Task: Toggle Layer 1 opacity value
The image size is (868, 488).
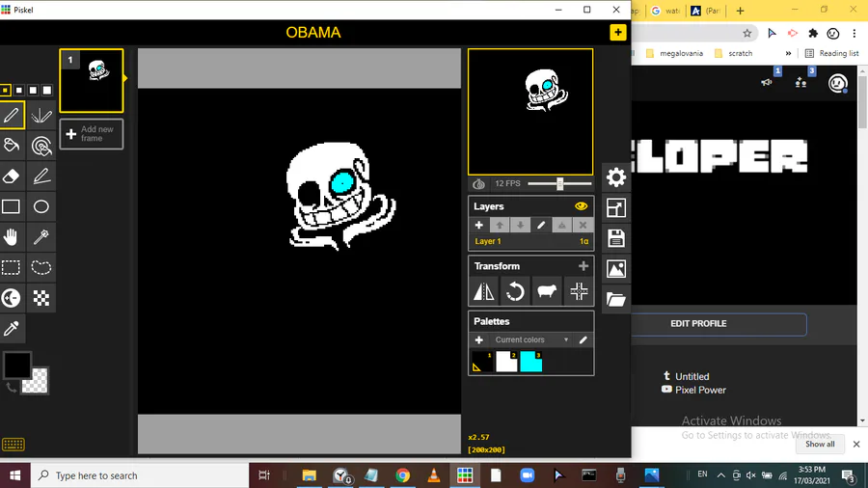Action: click(x=584, y=241)
